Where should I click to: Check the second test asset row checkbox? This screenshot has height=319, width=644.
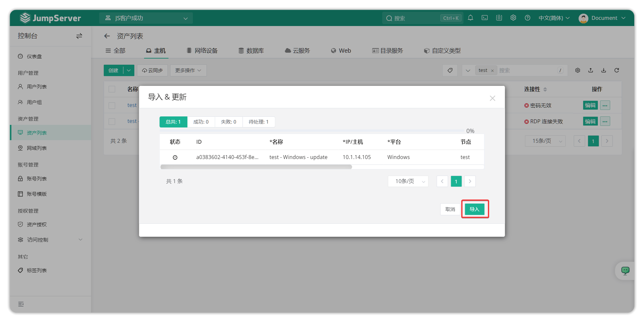click(112, 121)
